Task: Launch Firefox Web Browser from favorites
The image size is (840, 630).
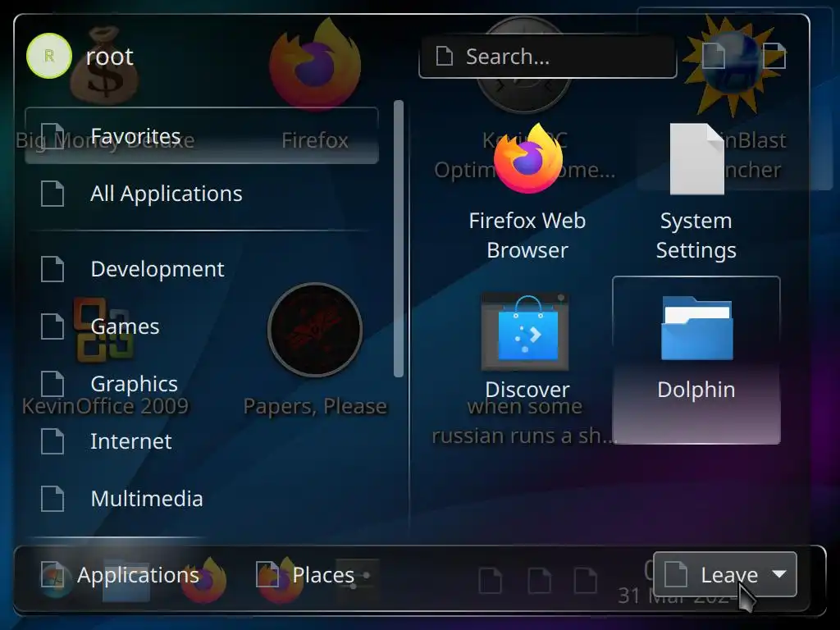Action: click(527, 191)
